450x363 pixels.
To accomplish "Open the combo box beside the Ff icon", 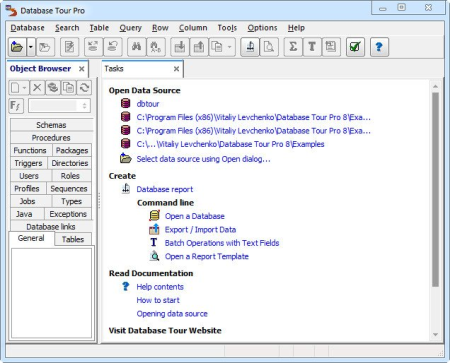I will coord(59,106).
